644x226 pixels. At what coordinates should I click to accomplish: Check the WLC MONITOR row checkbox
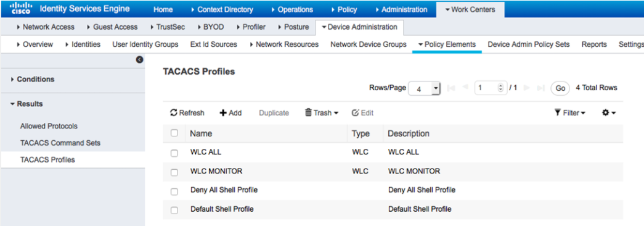(174, 172)
